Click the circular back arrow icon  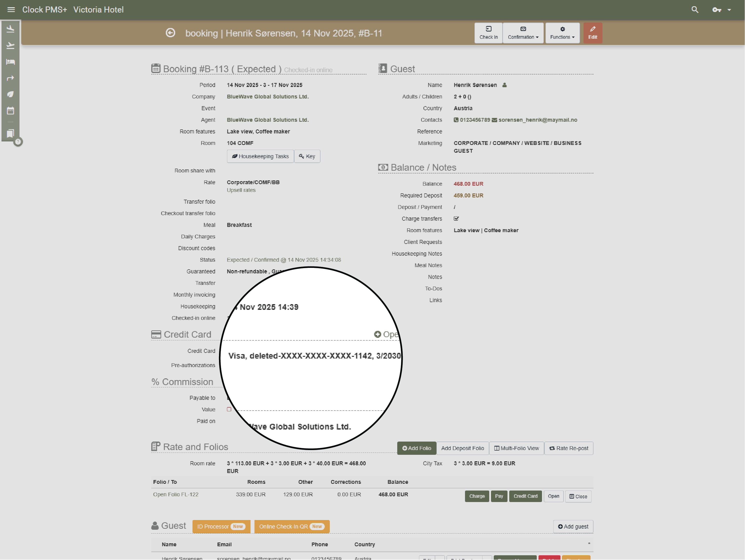point(170,33)
